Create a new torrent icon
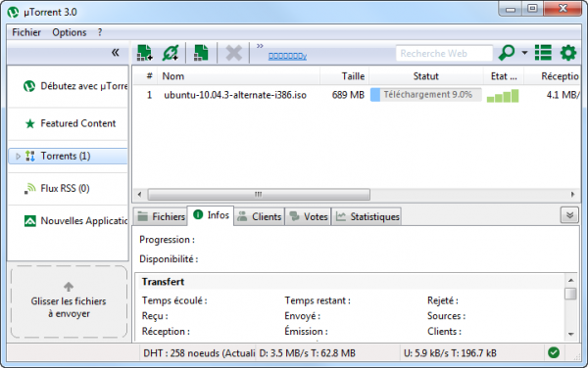 pyautogui.click(x=201, y=53)
